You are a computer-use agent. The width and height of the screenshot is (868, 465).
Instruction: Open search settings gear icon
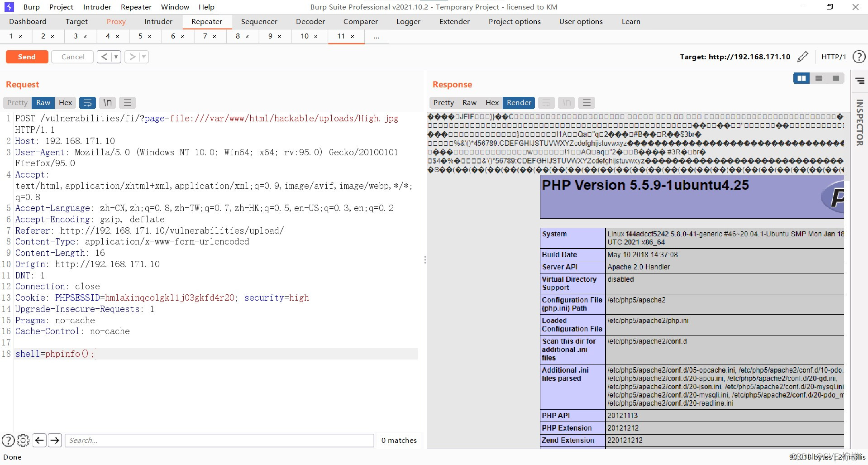coord(23,440)
